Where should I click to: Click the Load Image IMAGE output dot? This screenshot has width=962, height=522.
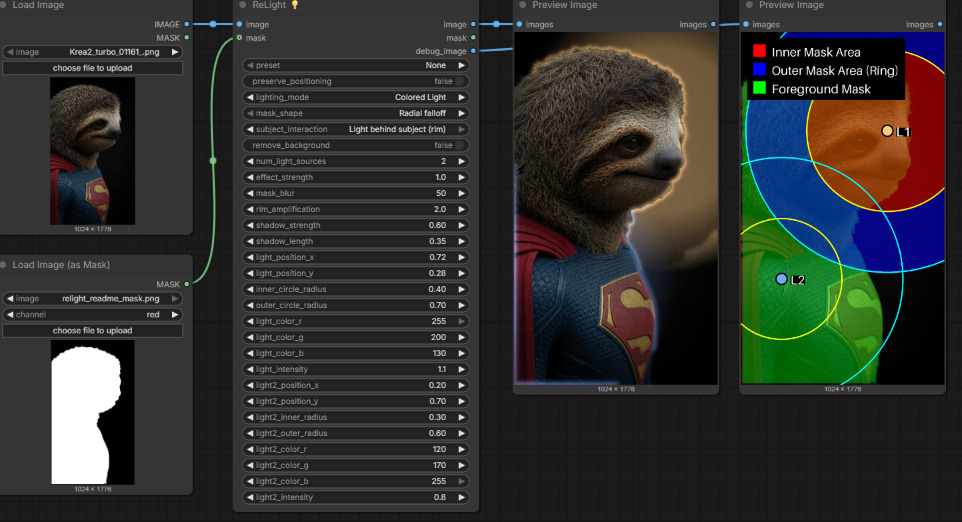pyautogui.click(x=187, y=25)
